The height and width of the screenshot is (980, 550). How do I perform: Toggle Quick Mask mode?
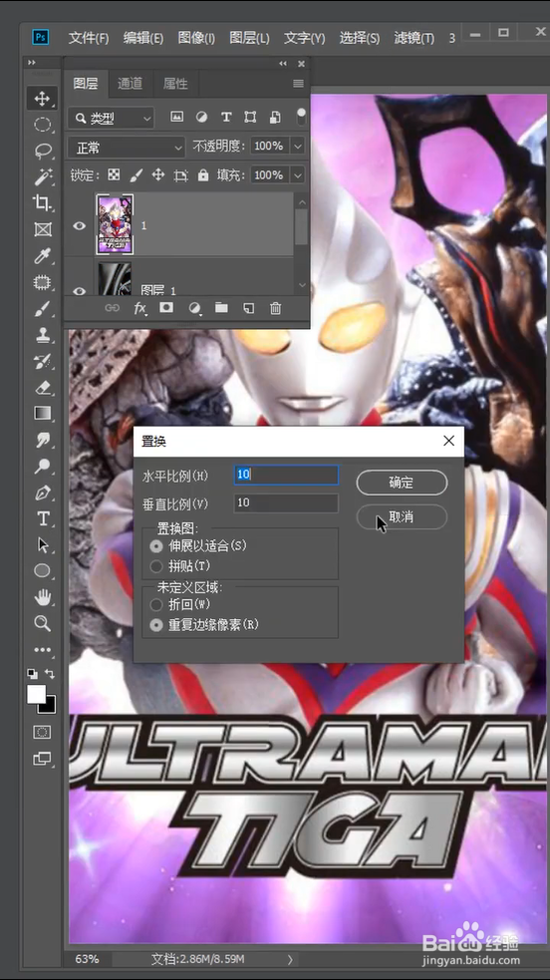point(42,732)
